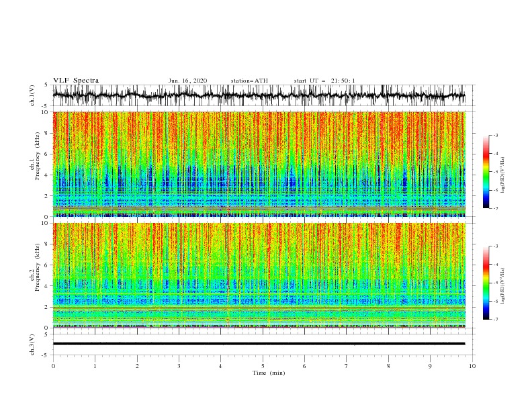Click the ch.1 frequency tick "8"
532x411 pixels.
(x=47, y=133)
